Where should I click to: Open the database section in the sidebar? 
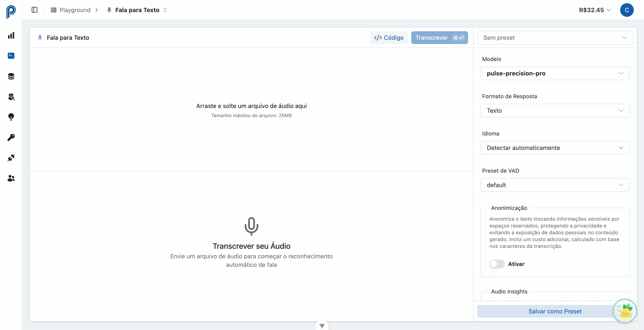pyautogui.click(x=11, y=76)
